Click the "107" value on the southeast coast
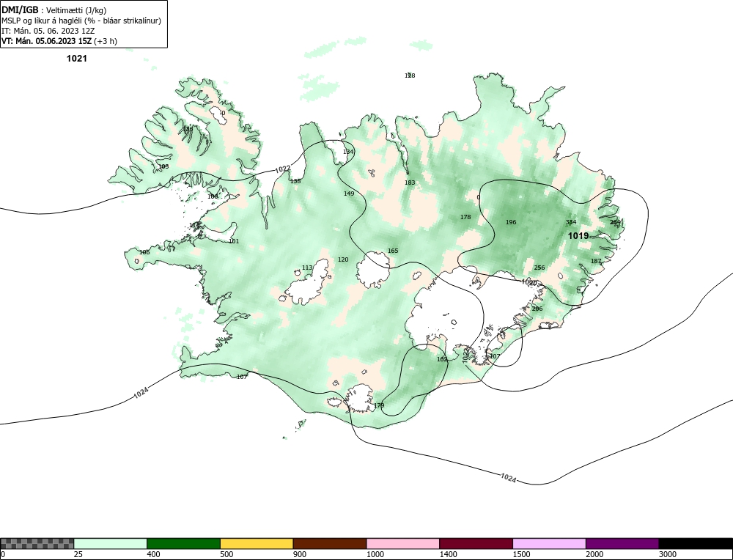Screen dimensions: 733x560 point(495,356)
